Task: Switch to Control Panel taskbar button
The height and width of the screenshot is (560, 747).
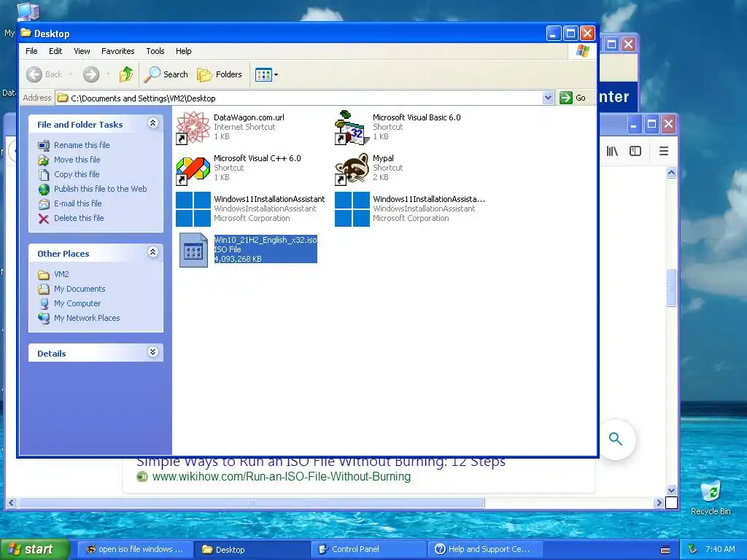Action: pyautogui.click(x=368, y=549)
